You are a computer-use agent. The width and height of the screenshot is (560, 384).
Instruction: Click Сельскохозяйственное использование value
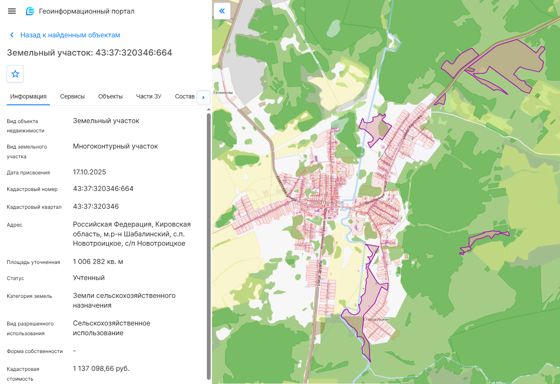[x=111, y=328]
